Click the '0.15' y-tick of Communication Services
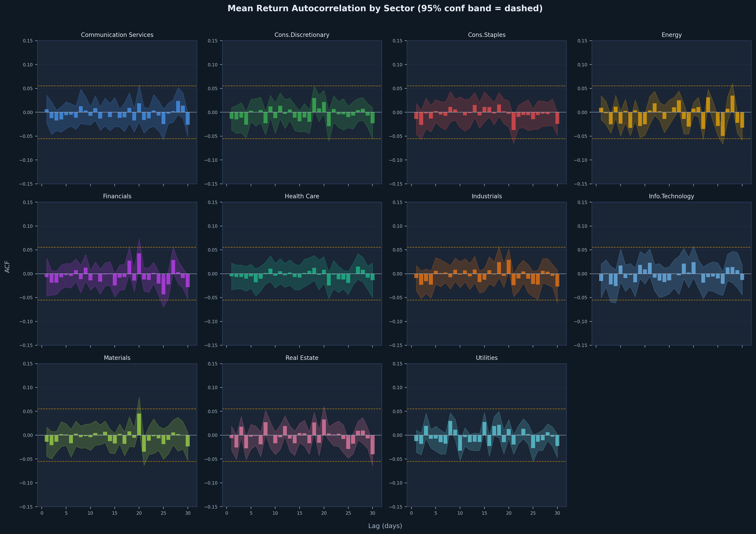The height and width of the screenshot is (534, 756). (x=28, y=41)
